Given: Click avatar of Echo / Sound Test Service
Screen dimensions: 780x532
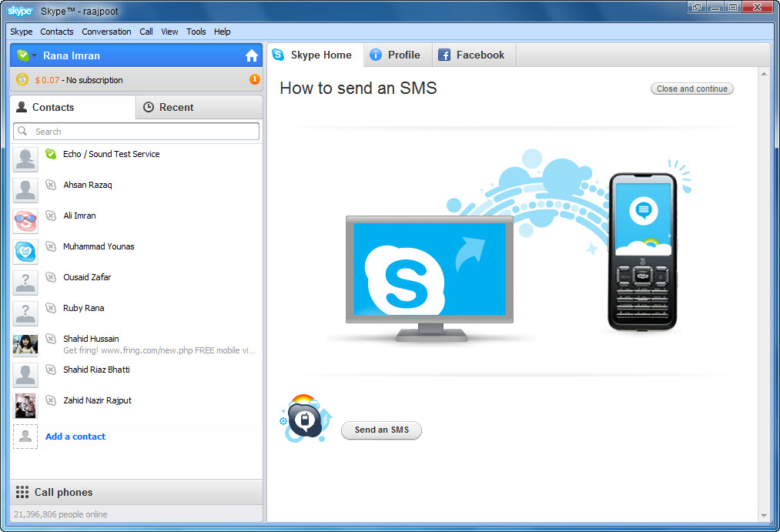Looking at the screenshot, I should click(25, 159).
